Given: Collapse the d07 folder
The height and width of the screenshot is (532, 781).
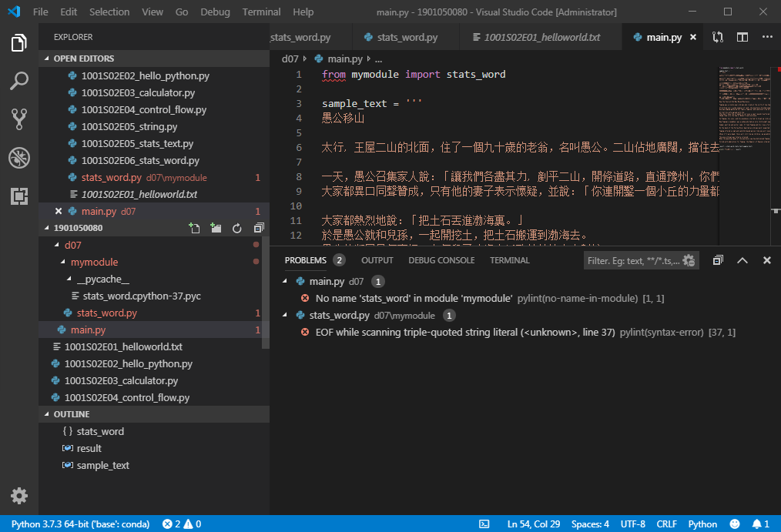Looking at the screenshot, I should pyautogui.click(x=57, y=245).
